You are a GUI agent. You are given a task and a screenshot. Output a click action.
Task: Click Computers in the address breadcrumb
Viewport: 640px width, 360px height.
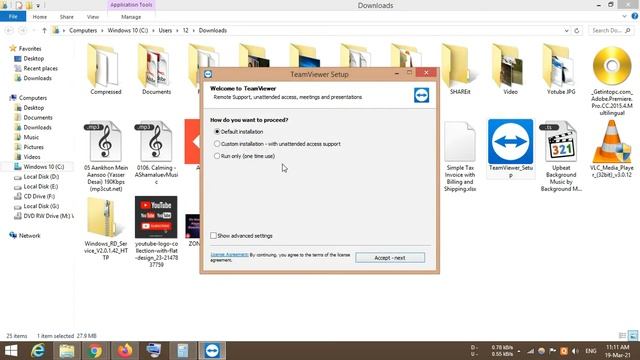(x=83, y=31)
